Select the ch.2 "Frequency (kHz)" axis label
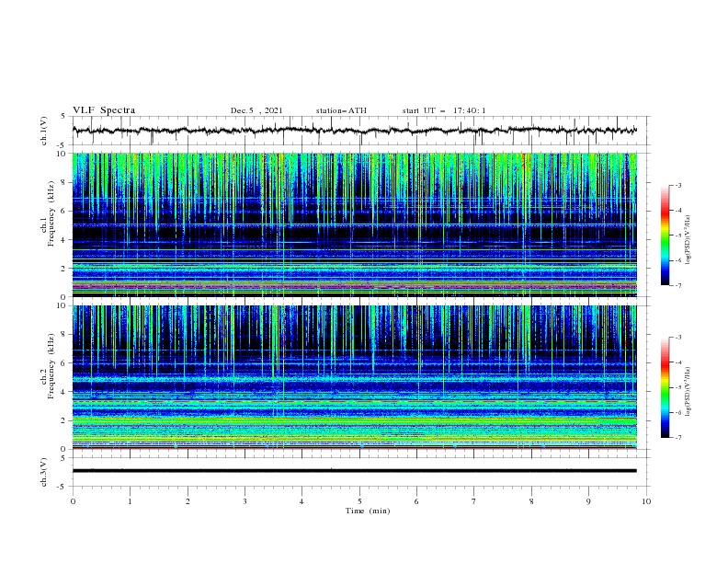The image size is (728, 563). pos(51,366)
